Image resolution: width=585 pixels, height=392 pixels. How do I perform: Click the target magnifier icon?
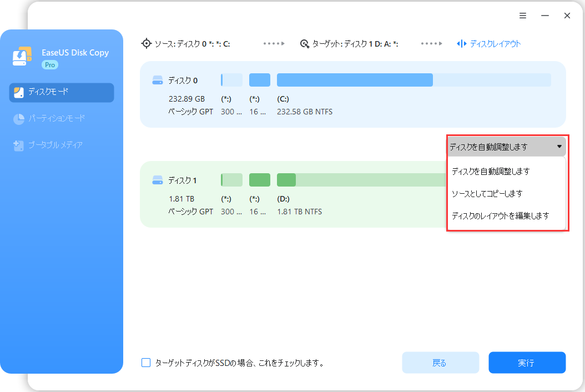(304, 43)
